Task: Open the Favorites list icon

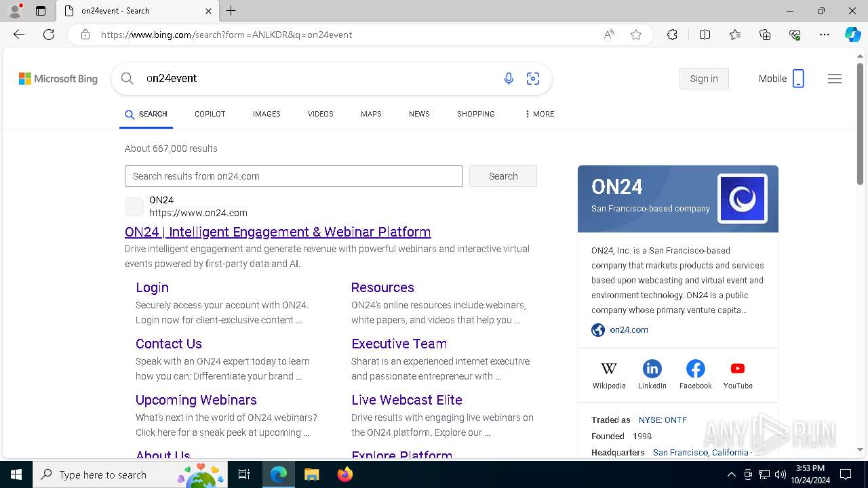Action: click(x=735, y=35)
